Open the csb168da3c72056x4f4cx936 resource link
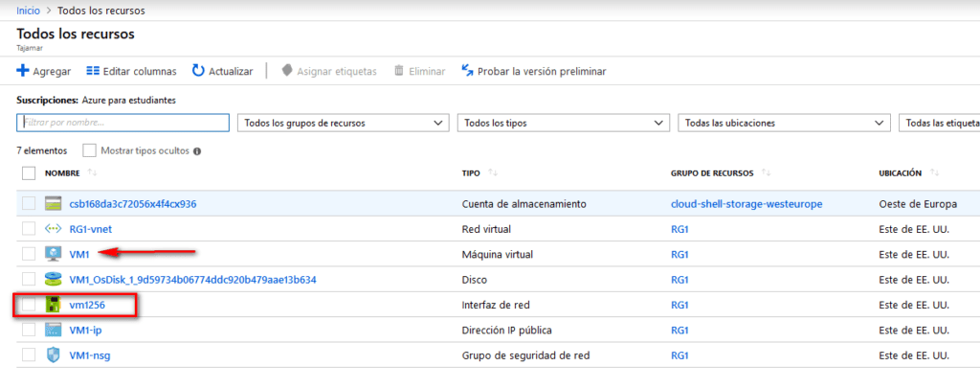 pos(134,204)
